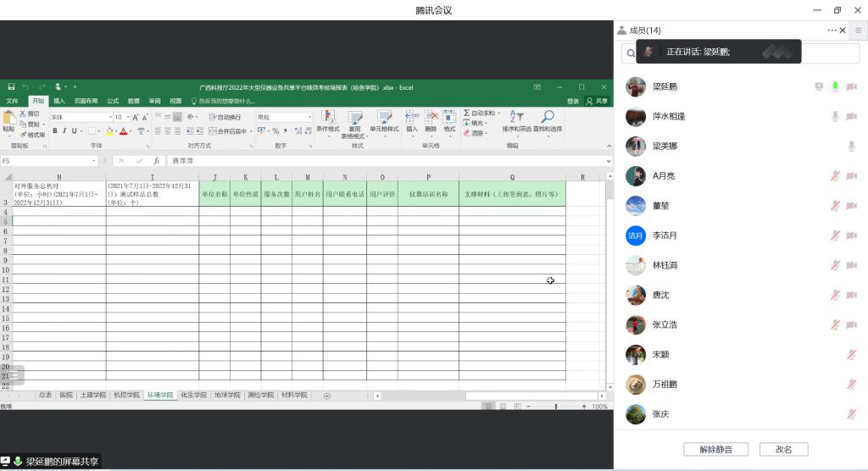Click the 改名 button
The image size is (868, 471).
pyautogui.click(x=783, y=449)
